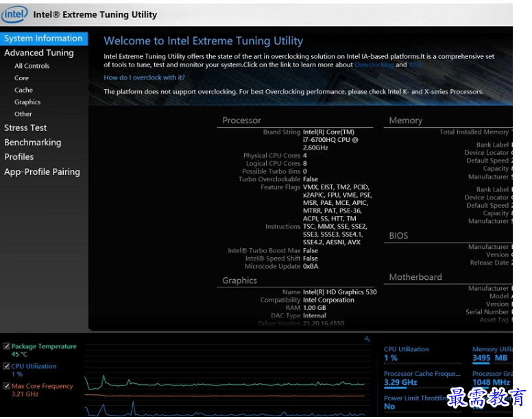Click 'Intel® Speed Shift' label
This screenshot has height=419, width=532.
(x=273, y=259)
